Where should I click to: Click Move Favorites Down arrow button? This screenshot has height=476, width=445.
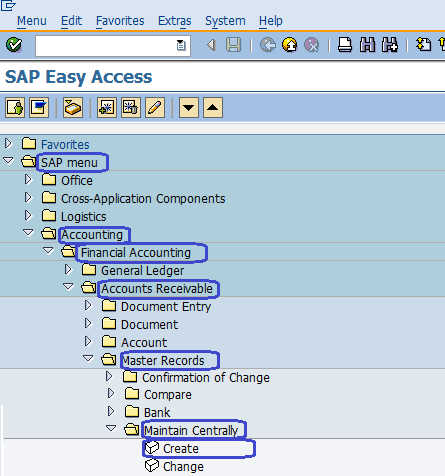pyautogui.click(x=189, y=108)
